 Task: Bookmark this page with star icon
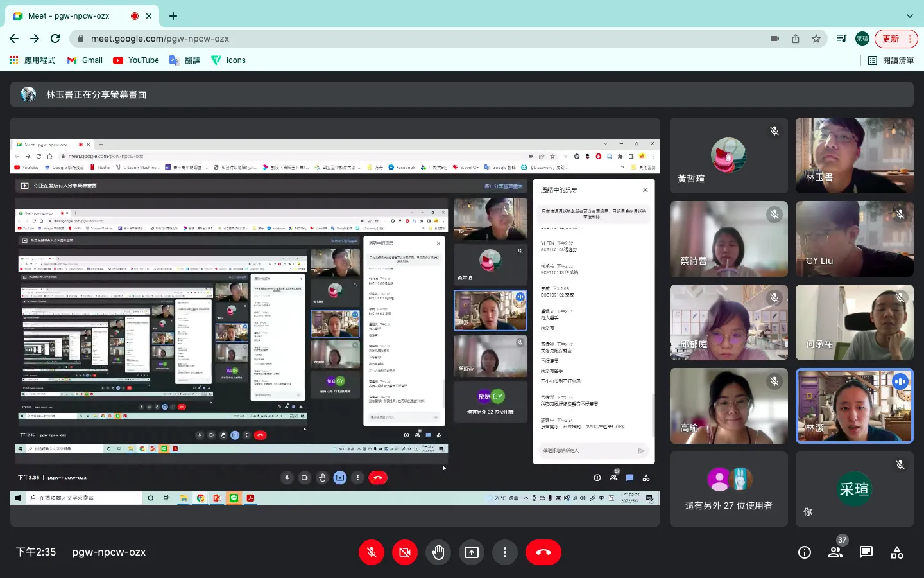point(816,39)
